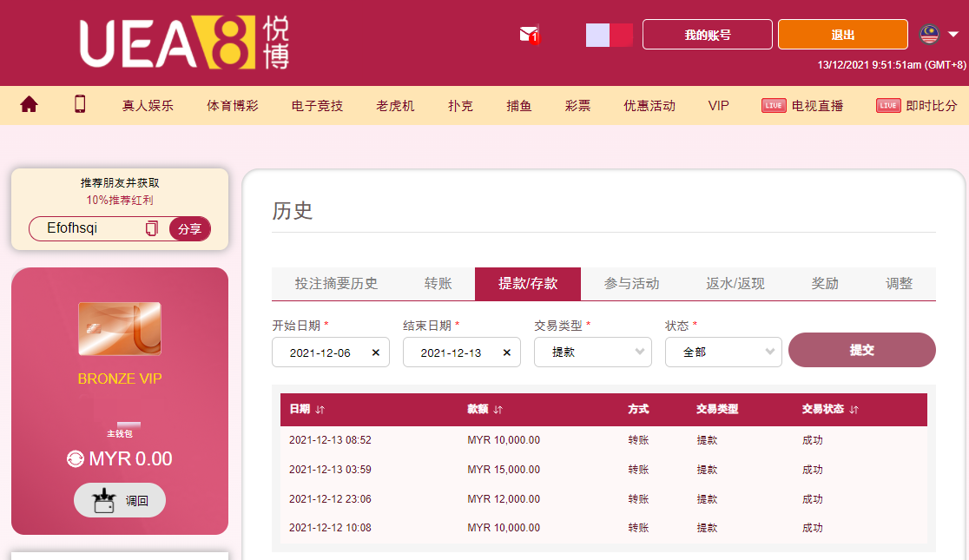Click the Malaysia flag language selector
The image size is (969, 560).
(x=929, y=35)
